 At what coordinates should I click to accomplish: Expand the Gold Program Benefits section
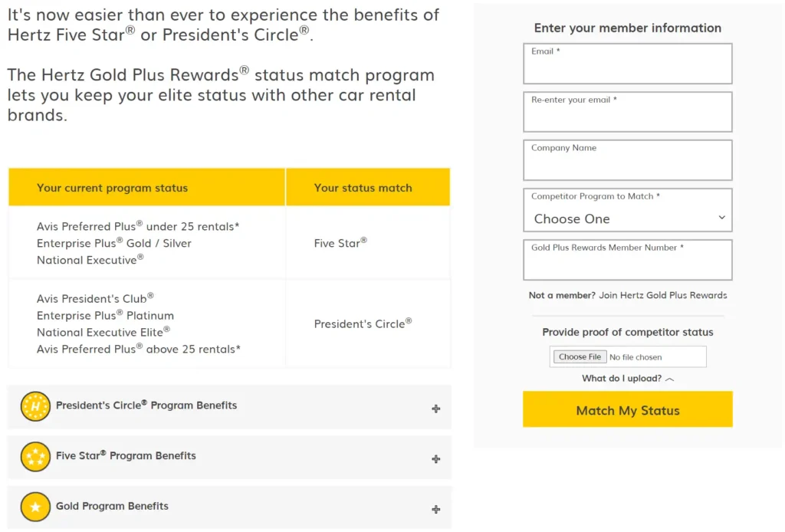click(230, 507)
